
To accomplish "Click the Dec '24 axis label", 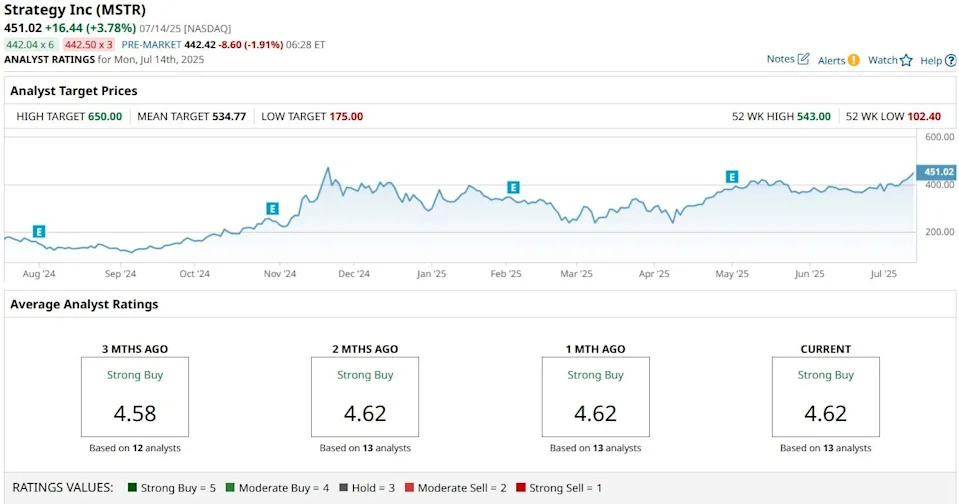I will [x=354, y=273].
